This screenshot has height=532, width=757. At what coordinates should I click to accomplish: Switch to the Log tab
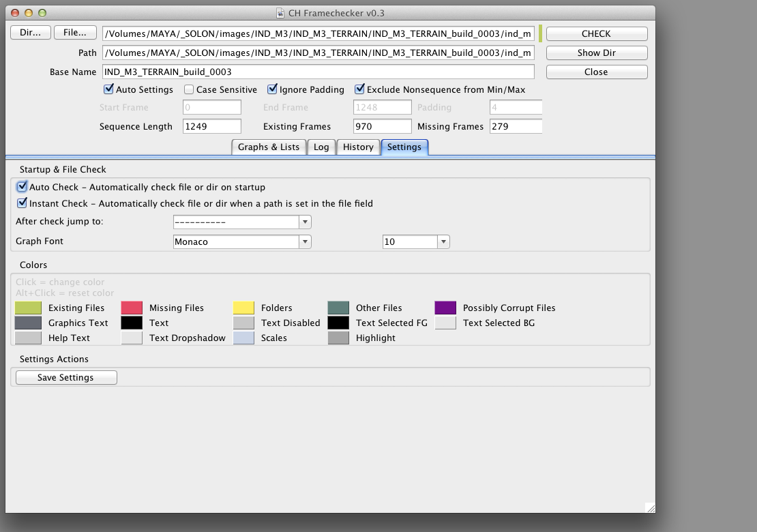[321, 147]
